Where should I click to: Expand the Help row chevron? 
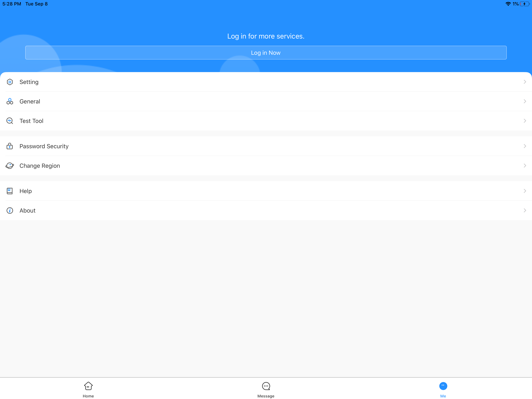pyautogui.click(x=525, y=191)
